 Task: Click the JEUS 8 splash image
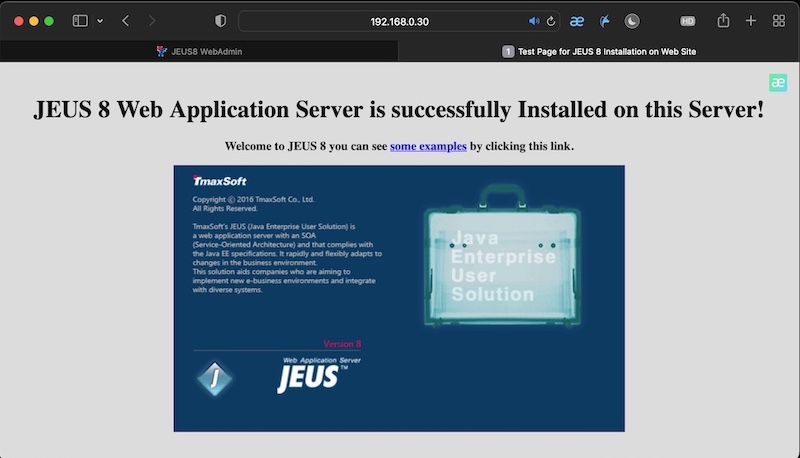(399, 298)
